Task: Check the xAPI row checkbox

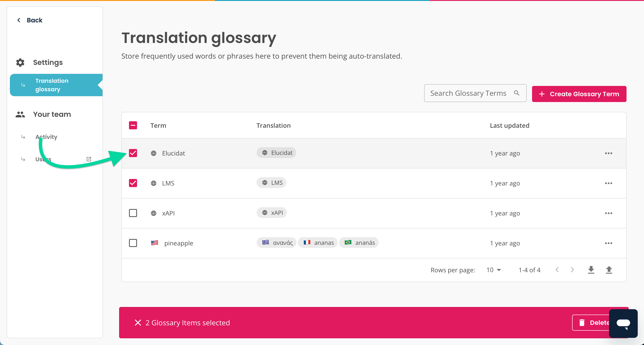Action: 133,213
